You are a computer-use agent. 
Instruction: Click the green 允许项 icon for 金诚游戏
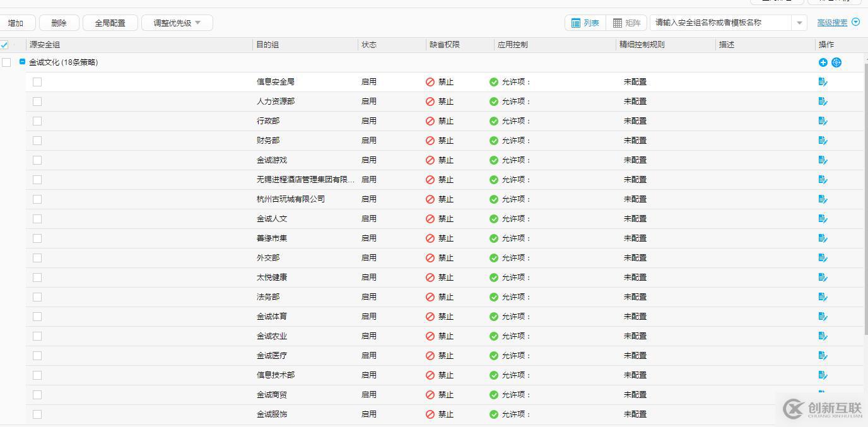point(494,160)
